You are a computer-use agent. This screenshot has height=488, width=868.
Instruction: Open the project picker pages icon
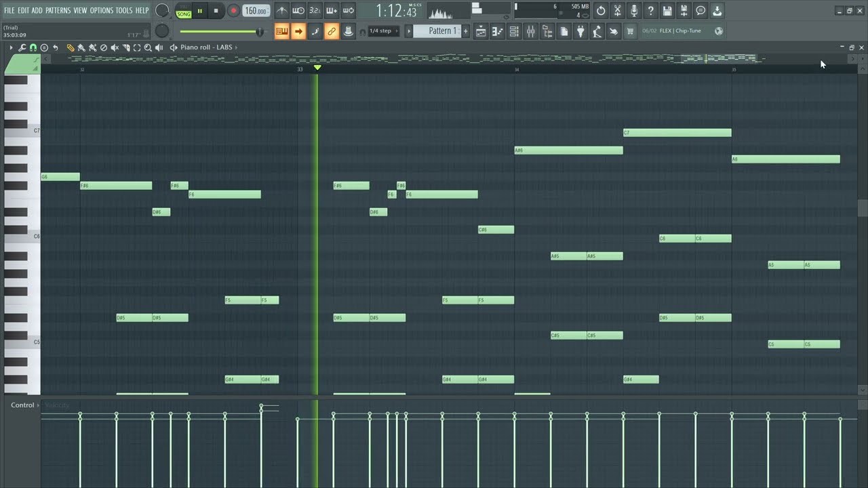click(x=564, y=31)
